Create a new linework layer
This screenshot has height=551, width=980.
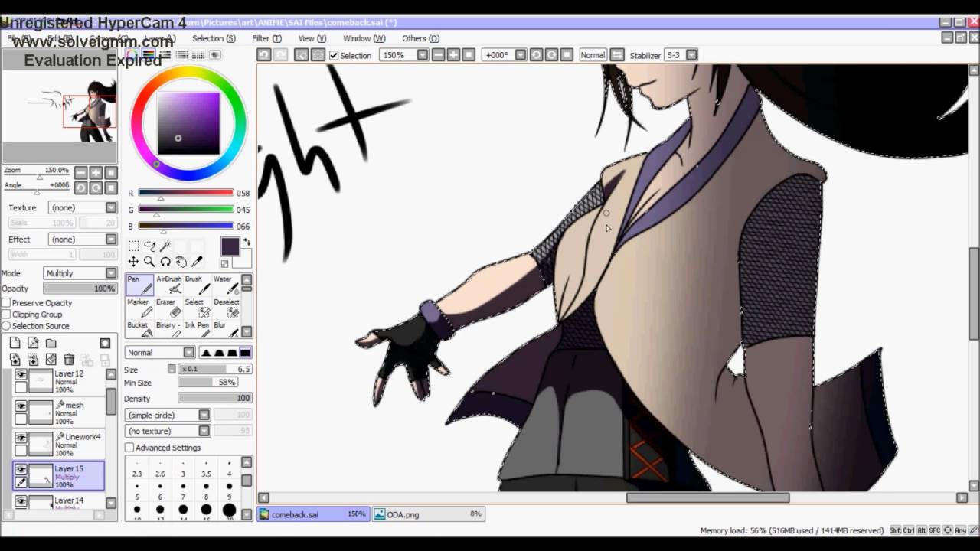point(33,344)
